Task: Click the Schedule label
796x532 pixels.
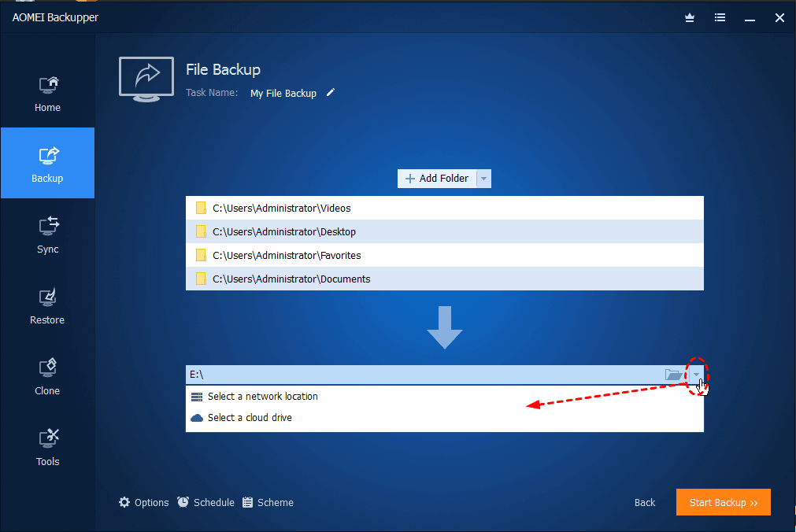Action: click(214, 503)
